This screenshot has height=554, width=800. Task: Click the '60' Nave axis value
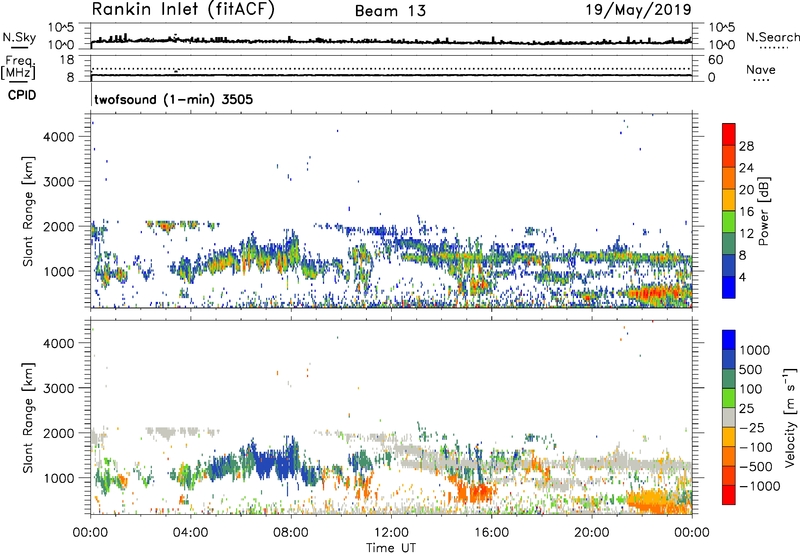[716, 60]
